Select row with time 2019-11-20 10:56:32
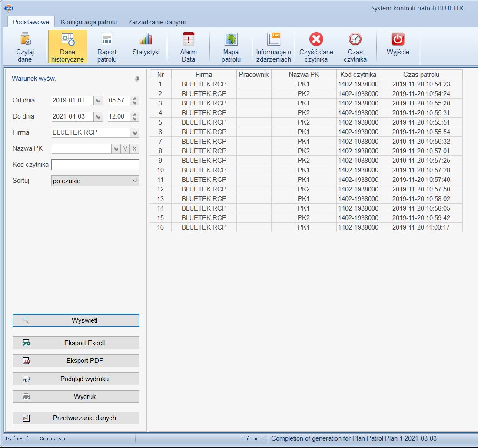Image resolution: width=478 pixels, height=448 pixels. point(306,142)
